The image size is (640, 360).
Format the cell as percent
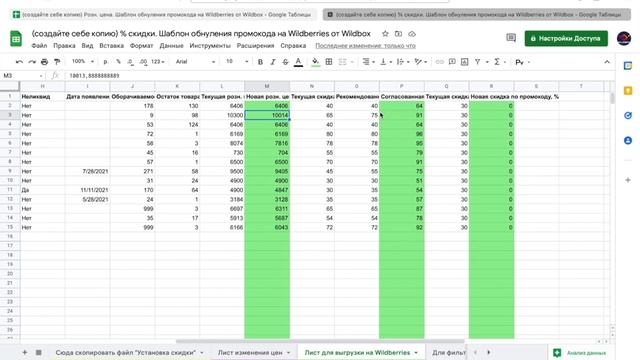coord(118,62)
